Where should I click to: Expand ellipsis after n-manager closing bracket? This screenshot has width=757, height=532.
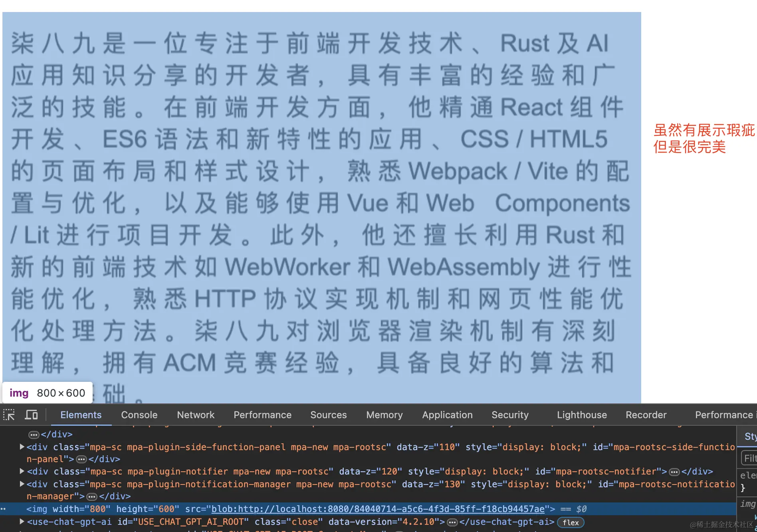click(x=92, y=497)
